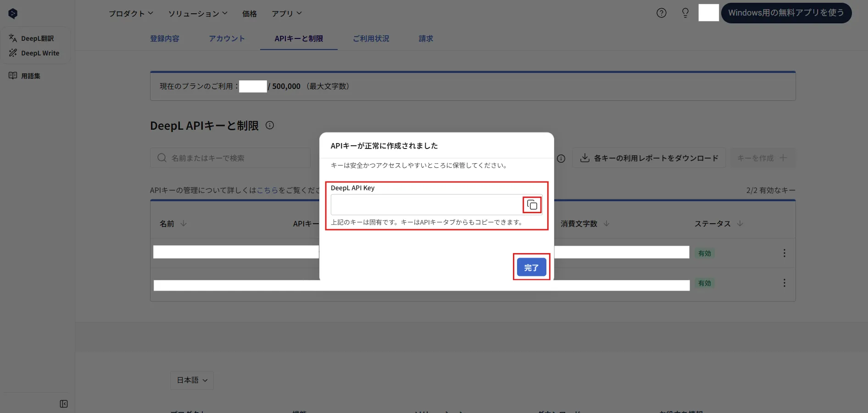Open DeepL Write in the sidebar
This screenshot has height=413, width=868.
pos(34,53)
